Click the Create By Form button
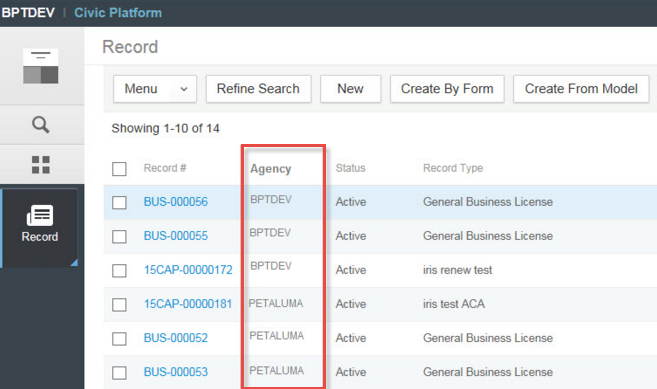This screenshot has height=389, width=657. click(x=447, y=89)
